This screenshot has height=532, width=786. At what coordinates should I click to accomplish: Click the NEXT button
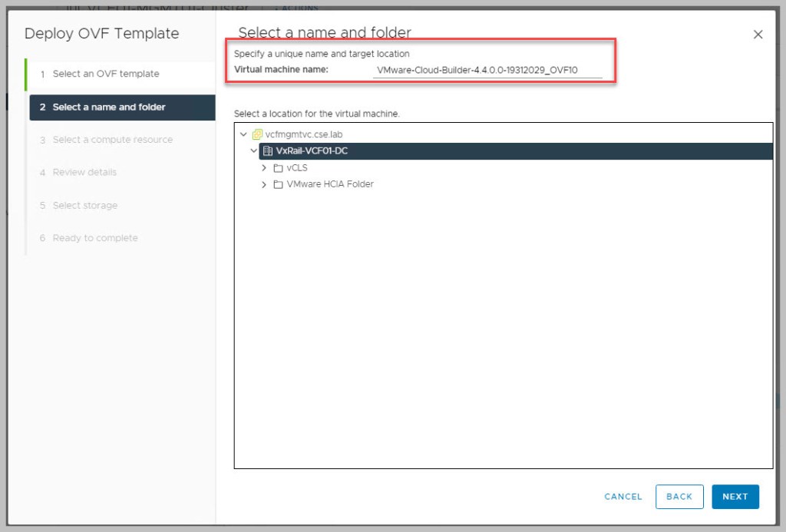pos(735,497)
